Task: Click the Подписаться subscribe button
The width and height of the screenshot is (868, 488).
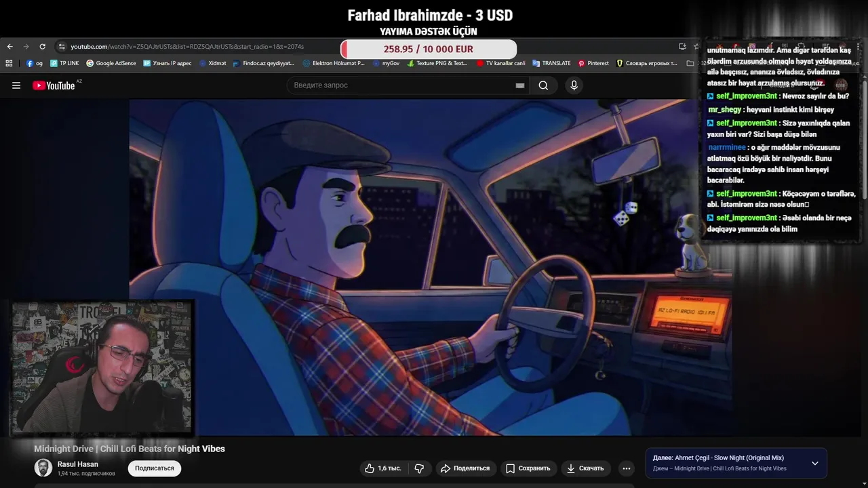Action: coord(155,468)
